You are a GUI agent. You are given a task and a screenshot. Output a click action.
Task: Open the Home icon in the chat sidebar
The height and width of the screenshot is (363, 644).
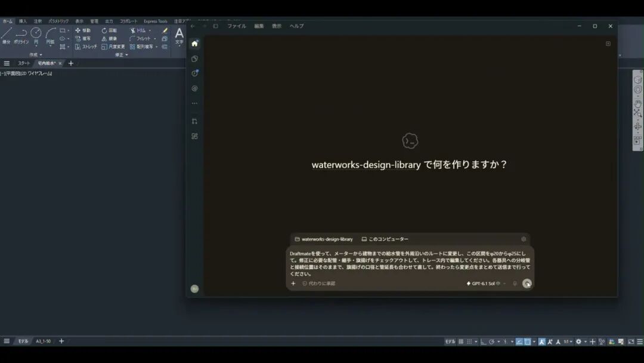(194, 44)
